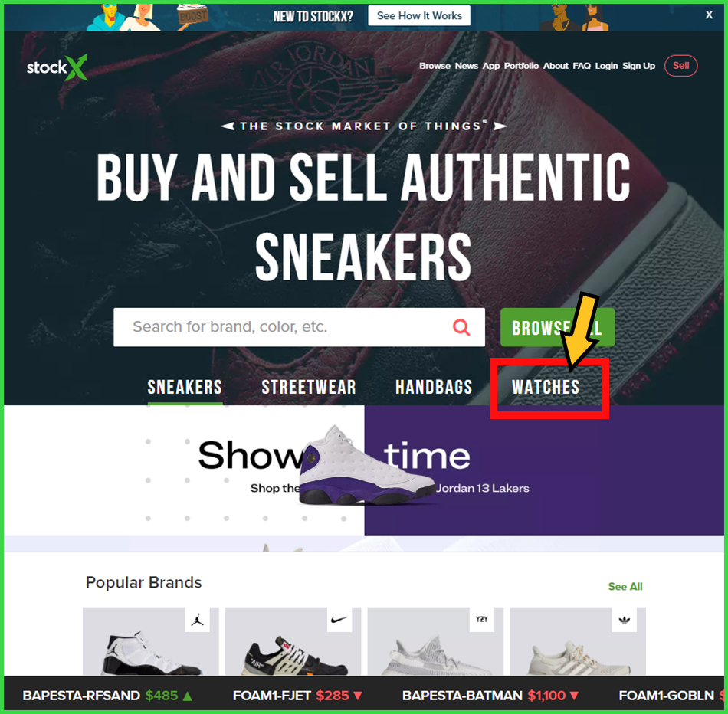Click the Nike swoosh brand badge
The width and height of the screenshot is (728, 714).
pos(339,619)
